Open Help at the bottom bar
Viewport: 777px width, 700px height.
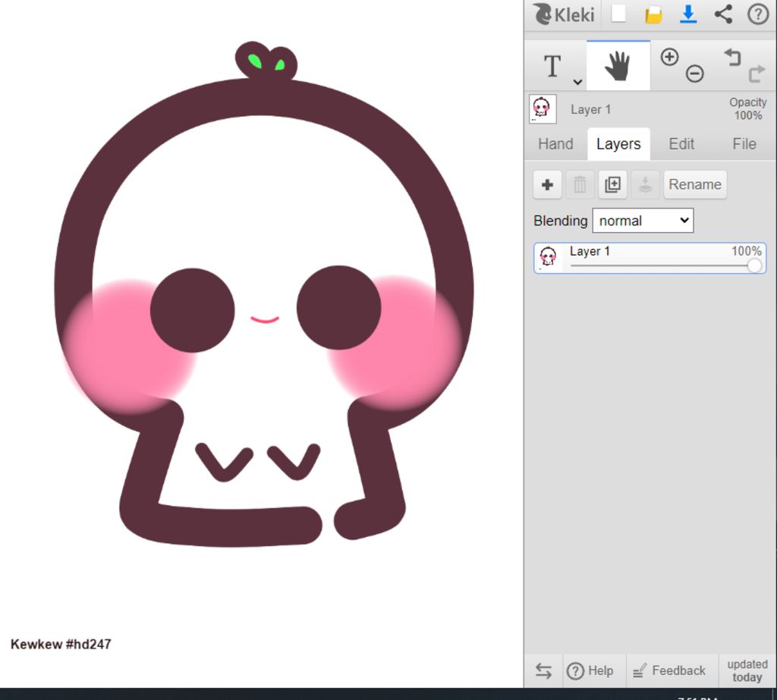coord(590,670)
